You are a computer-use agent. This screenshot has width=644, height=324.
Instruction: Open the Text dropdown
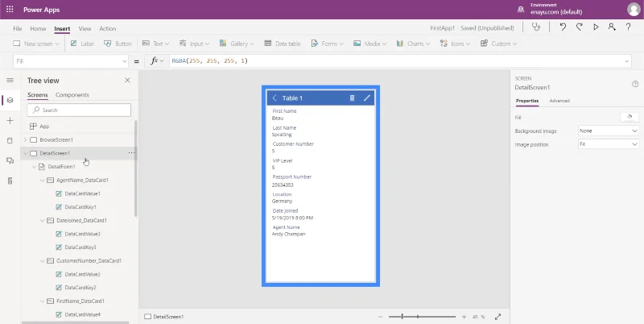tap(155, 44)
